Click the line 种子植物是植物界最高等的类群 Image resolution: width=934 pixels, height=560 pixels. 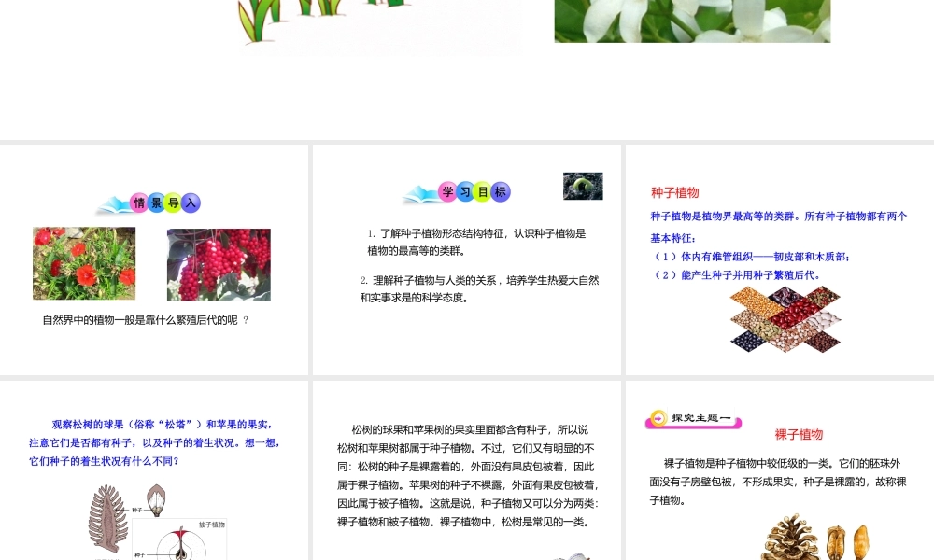(x=779, y=227)
